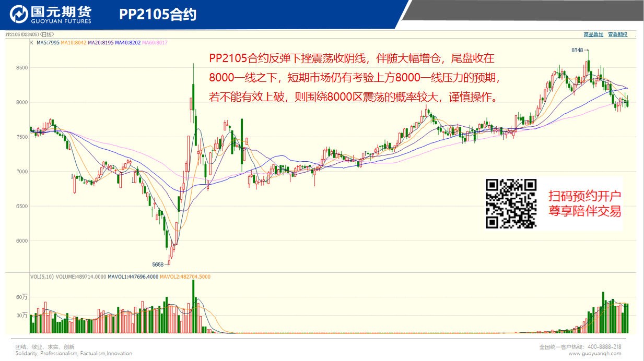Click the <日线> period selector

tap(46, 34)
